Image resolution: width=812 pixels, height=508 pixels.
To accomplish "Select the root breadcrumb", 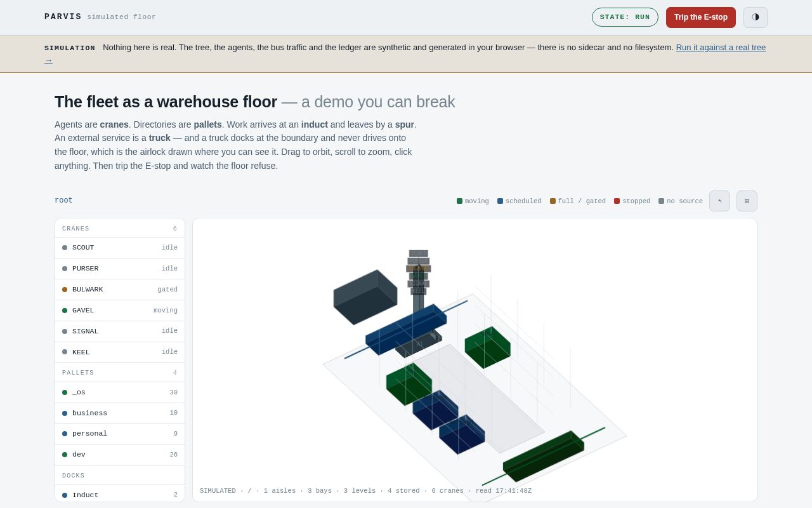I will (63, 201).
